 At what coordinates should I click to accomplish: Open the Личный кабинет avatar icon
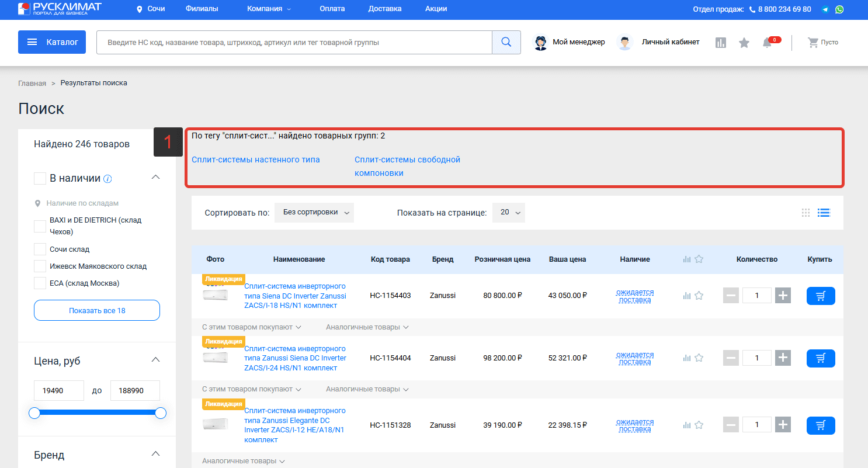click(625, 42)
